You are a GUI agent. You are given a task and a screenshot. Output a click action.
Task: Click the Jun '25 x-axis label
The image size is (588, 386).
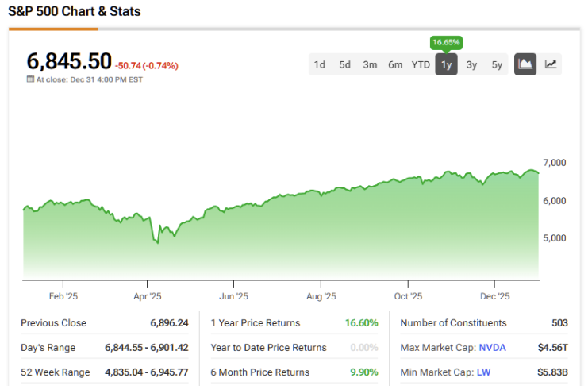pos(233,296)
